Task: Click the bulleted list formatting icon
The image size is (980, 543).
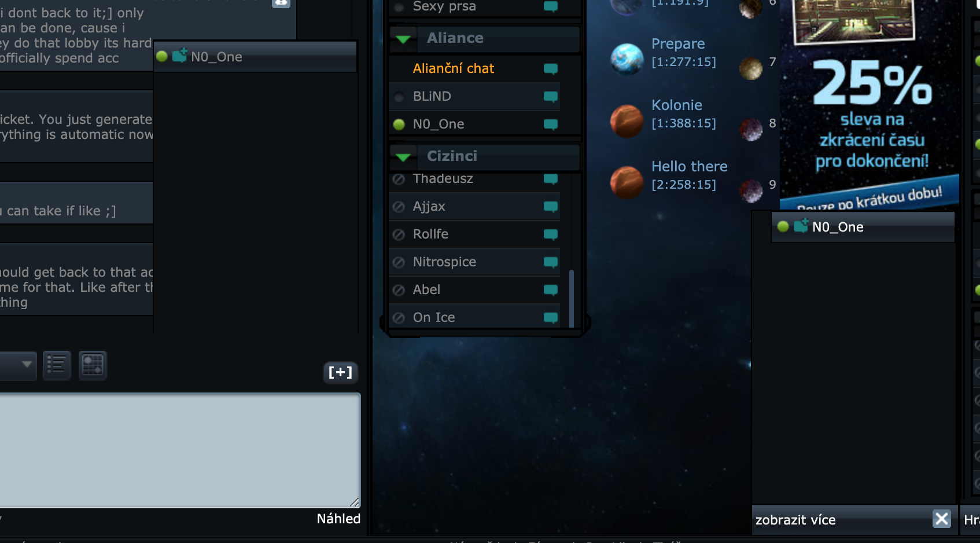Action: pyautogui.click(x=57, y=365)
